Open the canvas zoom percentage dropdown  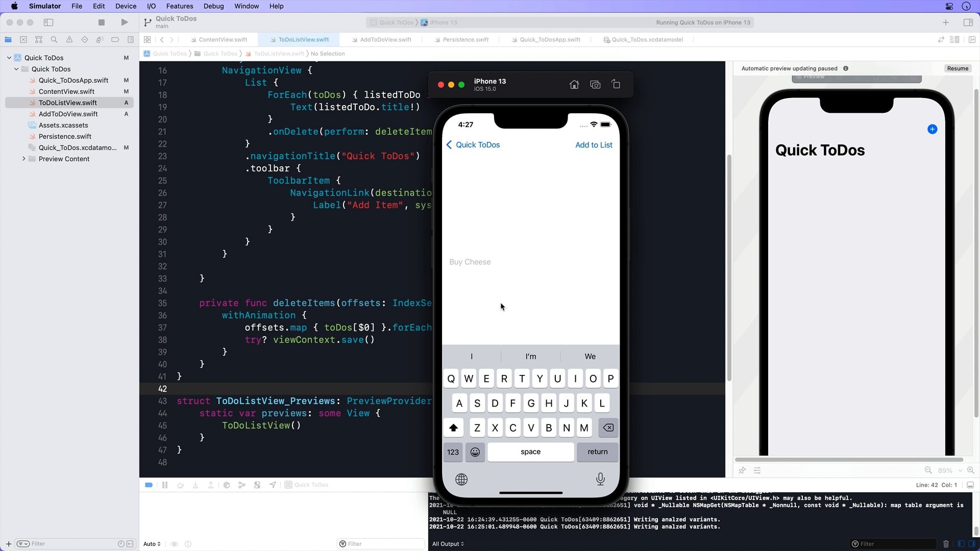point(949,470)
